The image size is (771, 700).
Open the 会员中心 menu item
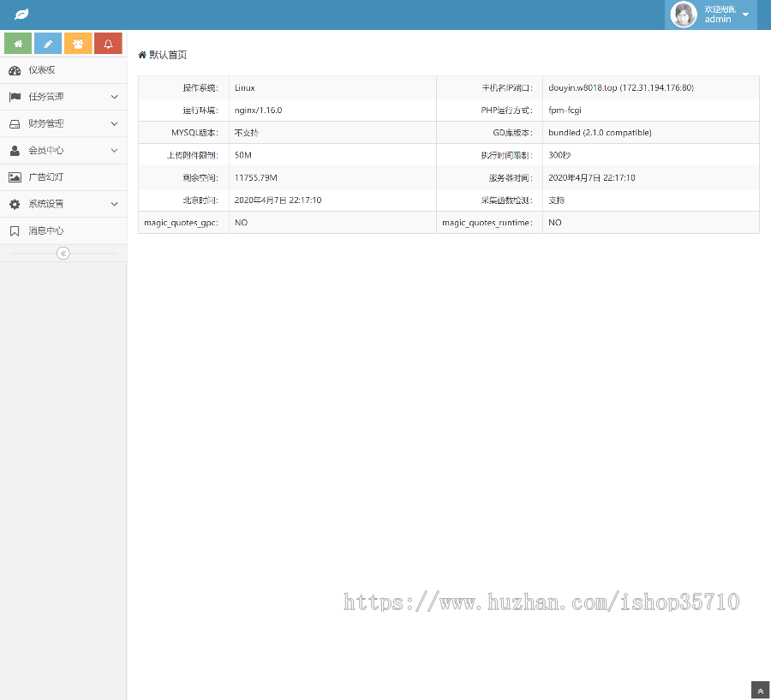click(63, 151)
